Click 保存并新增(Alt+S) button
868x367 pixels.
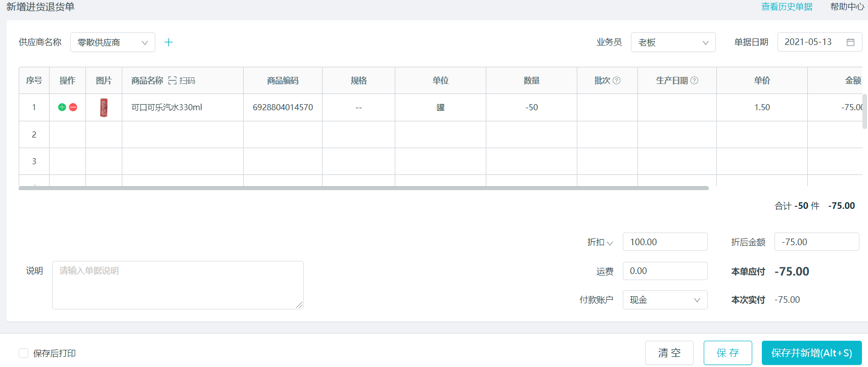(x=811, y=353)
